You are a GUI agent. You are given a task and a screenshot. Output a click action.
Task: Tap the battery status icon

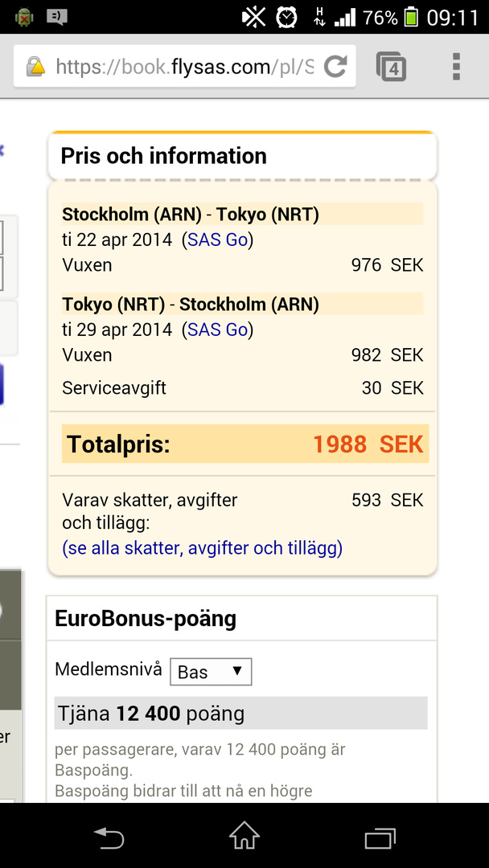(411, 17)
